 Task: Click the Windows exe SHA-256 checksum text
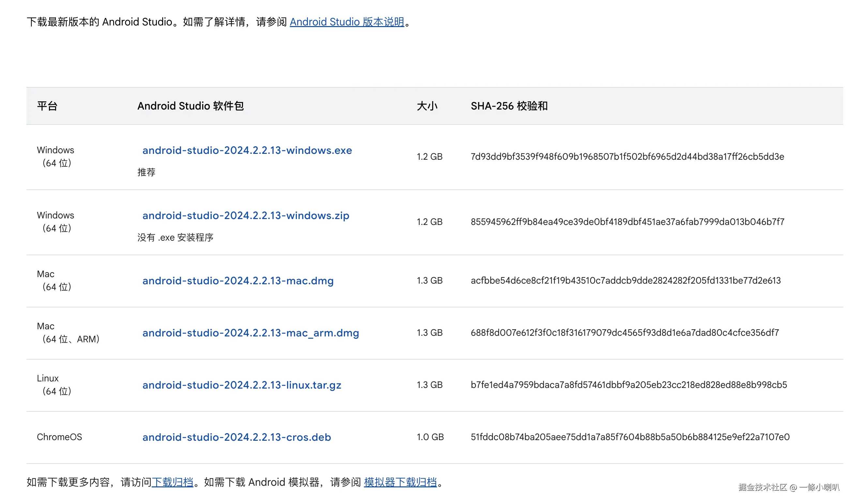[627, 156]
